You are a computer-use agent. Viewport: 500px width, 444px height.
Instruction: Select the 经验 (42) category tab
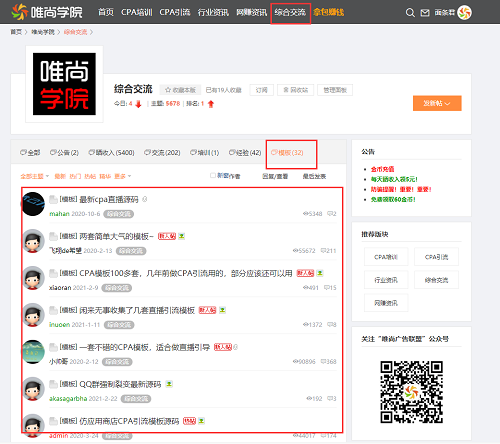(x=245, y=153)
